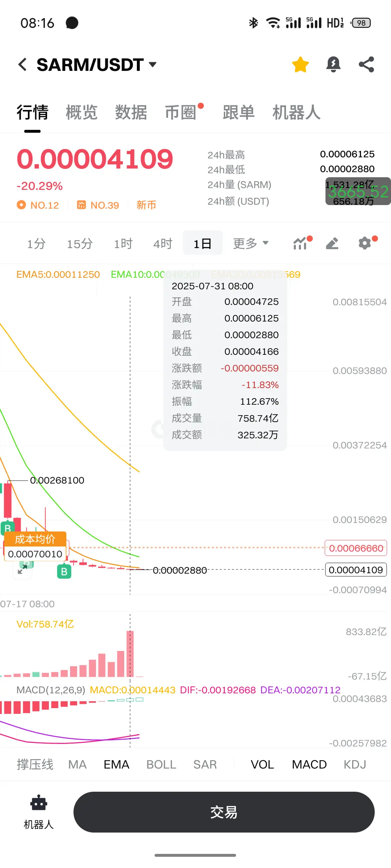Viewport: 391px width, 868px height.
Task: Open the drawing pencil tool
Action: (332, 243)
